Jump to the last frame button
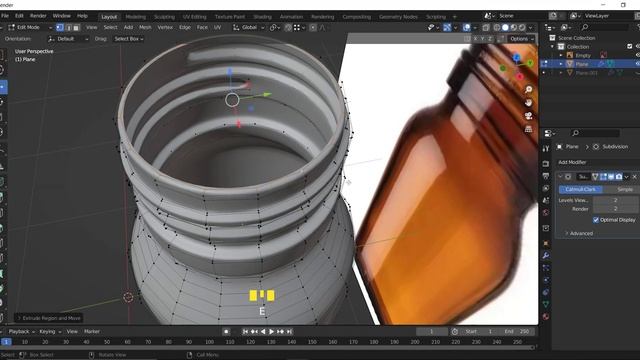 tap(289, 331)
